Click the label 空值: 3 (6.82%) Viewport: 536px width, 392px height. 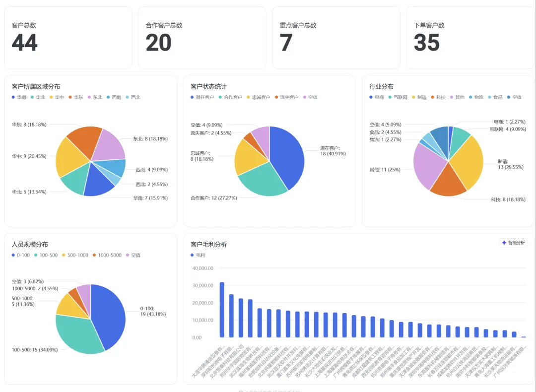[28, 282]
